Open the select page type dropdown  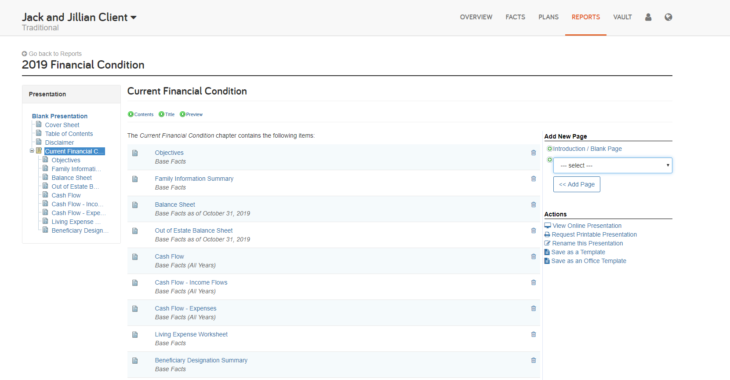click(613, 165)
